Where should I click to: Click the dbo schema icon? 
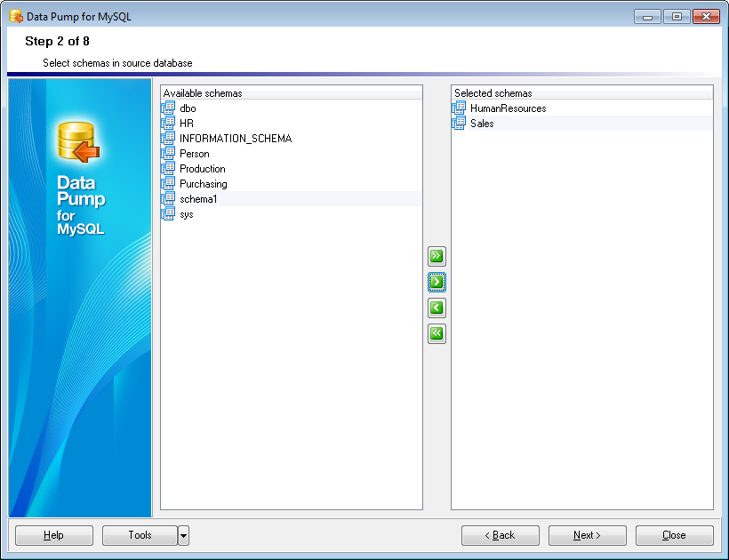tap(169, 108)
